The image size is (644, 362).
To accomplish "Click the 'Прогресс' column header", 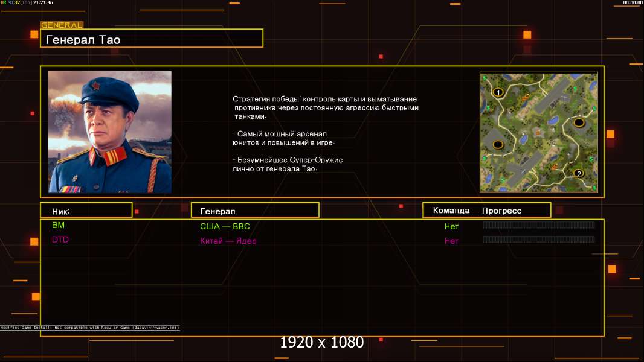I will pos(501,211).
